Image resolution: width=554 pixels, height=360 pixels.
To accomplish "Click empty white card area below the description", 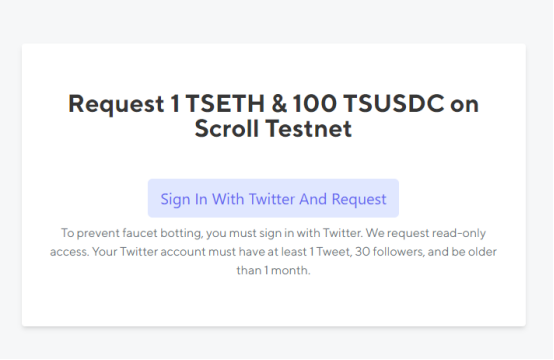I will point(273,302).
